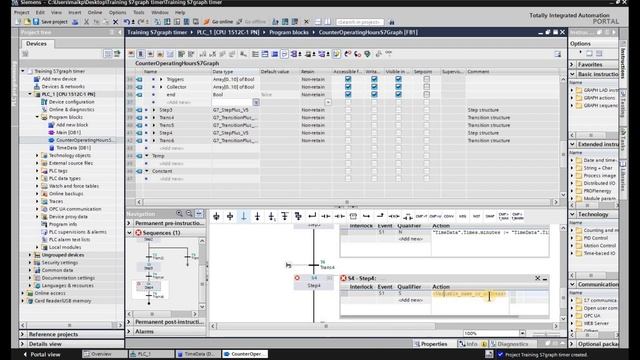Open TimeData tab in bottom editor bar
The height and width of the screenshot is (360, 640).
[x=198, y=354]
